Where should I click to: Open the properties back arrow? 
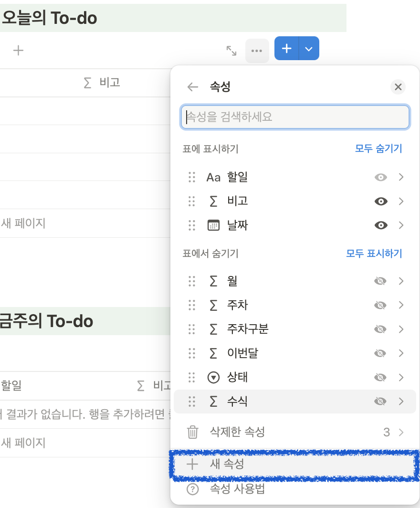point(192,87)
